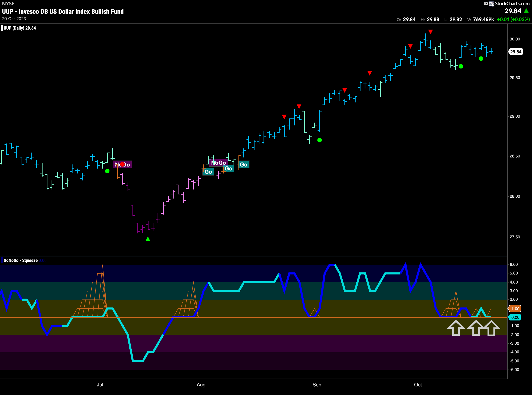Screen dimensions: 532x395
Task: Click the 29.00 price axis label
Action: click(x=515, y=116)
